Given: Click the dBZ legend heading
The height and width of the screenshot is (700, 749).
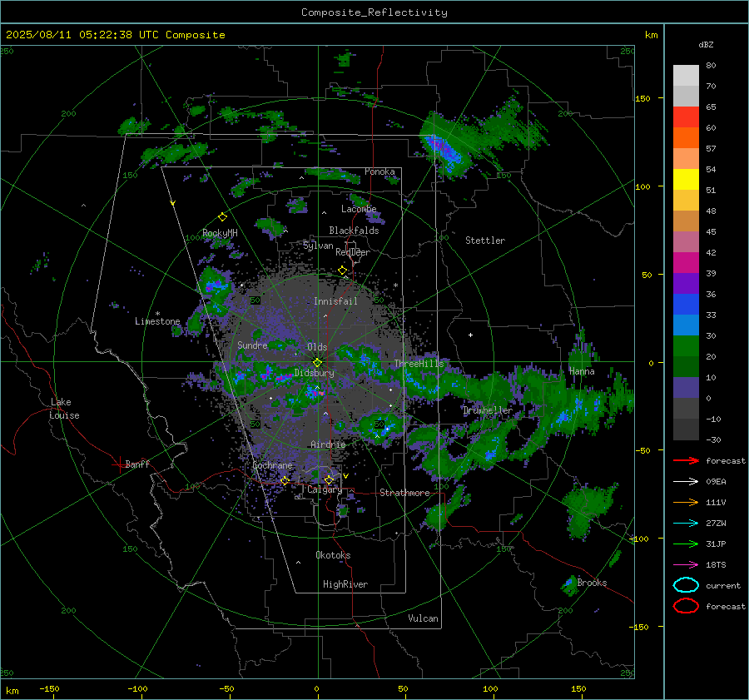Looking at the screenshot, I should 706,45.
